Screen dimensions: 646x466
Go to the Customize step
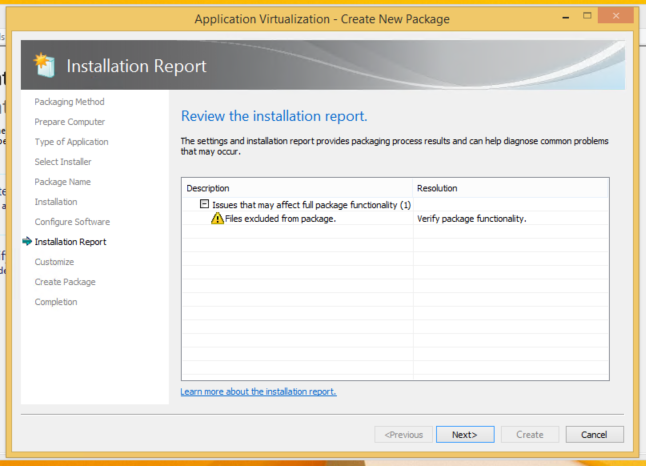tap(54, 262)
